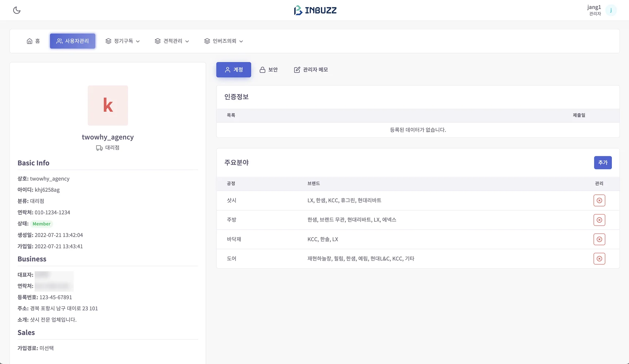The image size is (629, 364).
Task: Click the 제출일 column header
Action: coord(579,115)
